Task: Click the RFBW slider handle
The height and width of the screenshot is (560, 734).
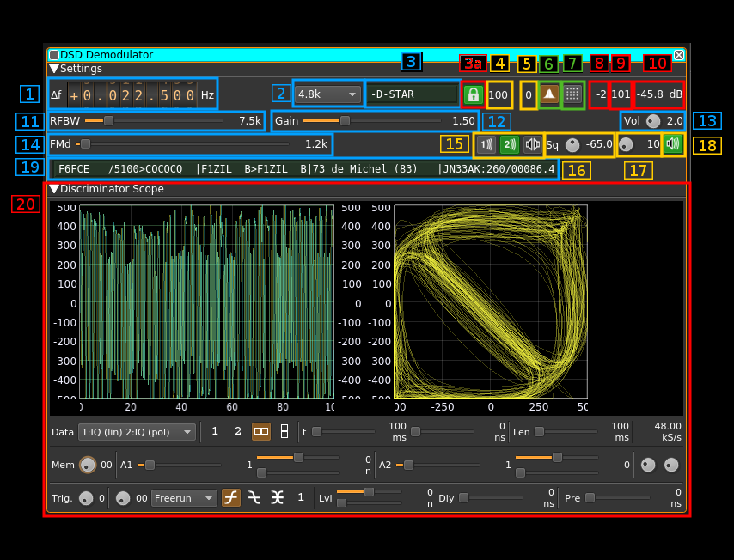Action: pyautogui.click(x=108, y=121)
